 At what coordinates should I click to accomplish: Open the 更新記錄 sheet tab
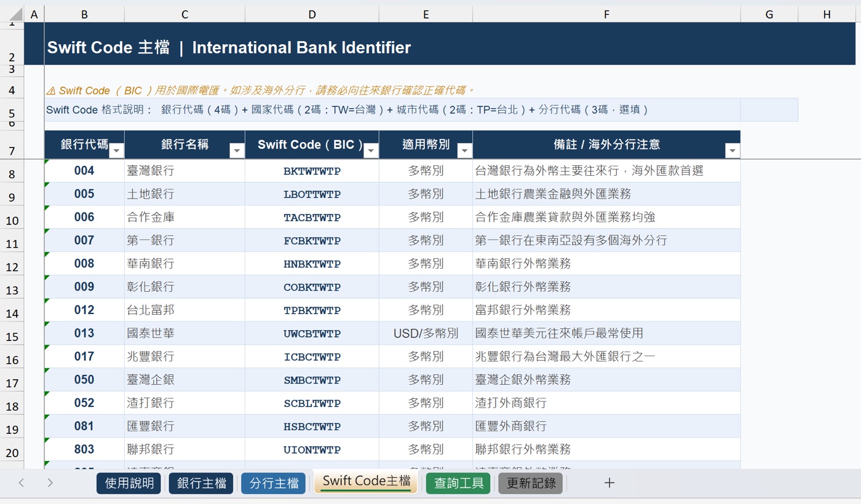click(530, 483)
